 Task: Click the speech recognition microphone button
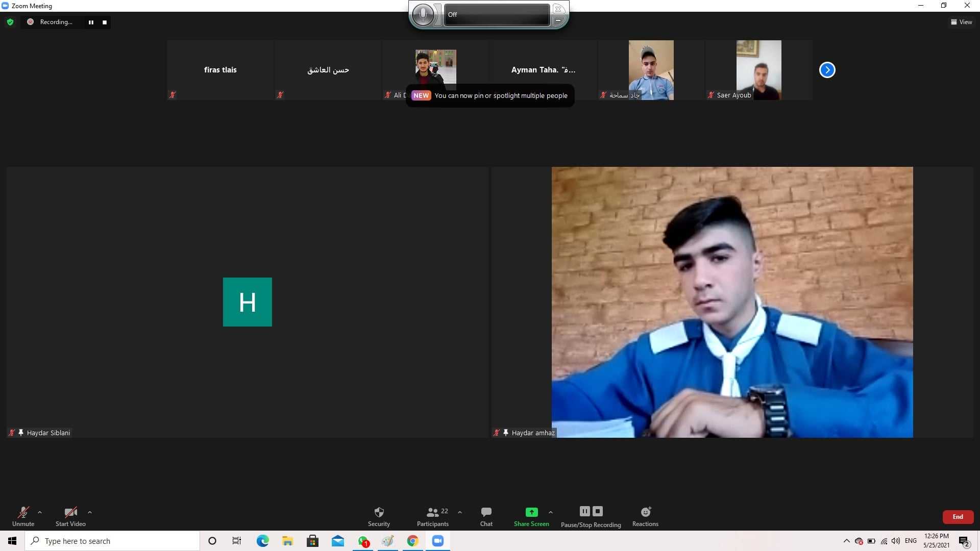(x=423, y=15)
